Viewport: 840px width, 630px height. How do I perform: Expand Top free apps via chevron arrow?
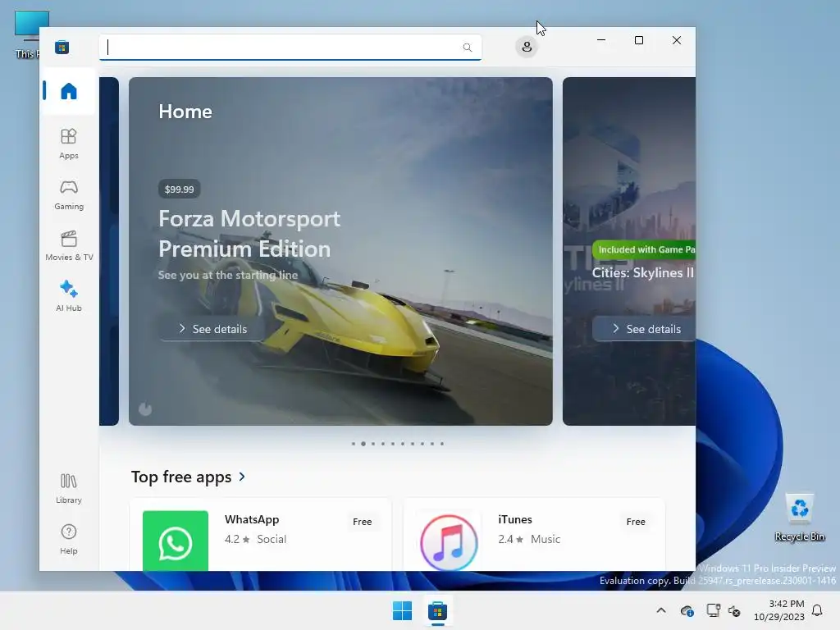pos(242,477)
